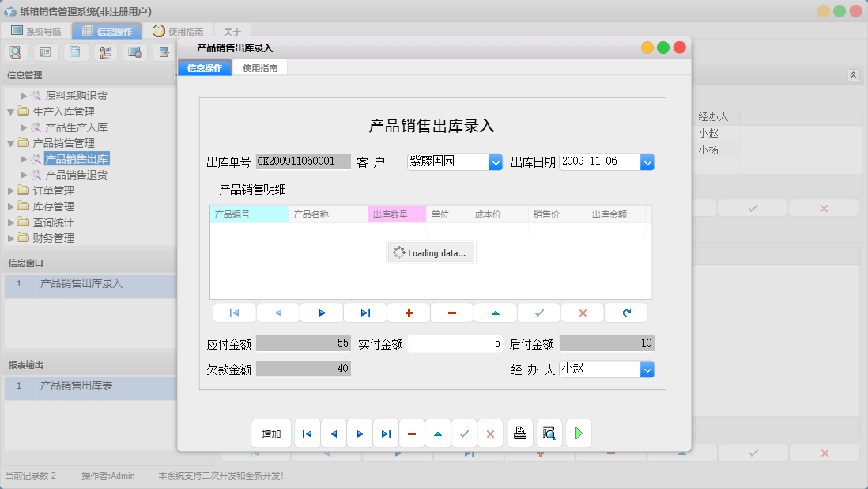Select 产品销售出库表 in the report output panel
This screenshot has width=868, height=489.
pyautogui.click(x=75, y=388)
